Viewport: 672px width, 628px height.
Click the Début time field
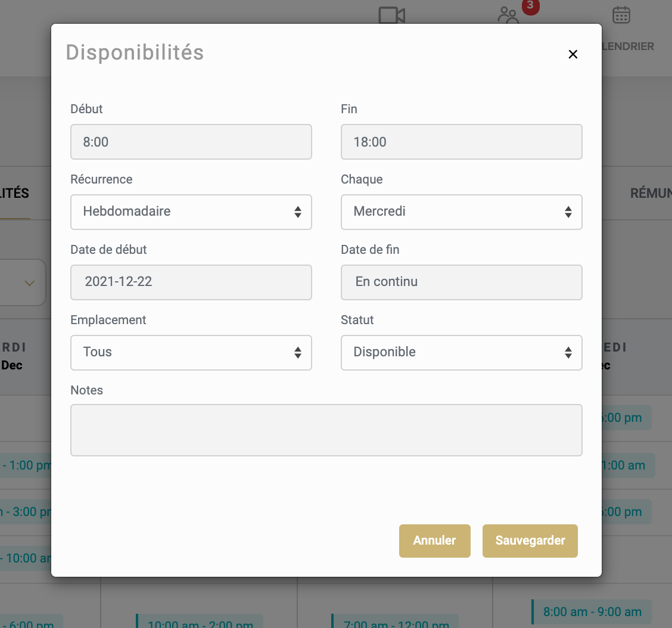(191, 142)
